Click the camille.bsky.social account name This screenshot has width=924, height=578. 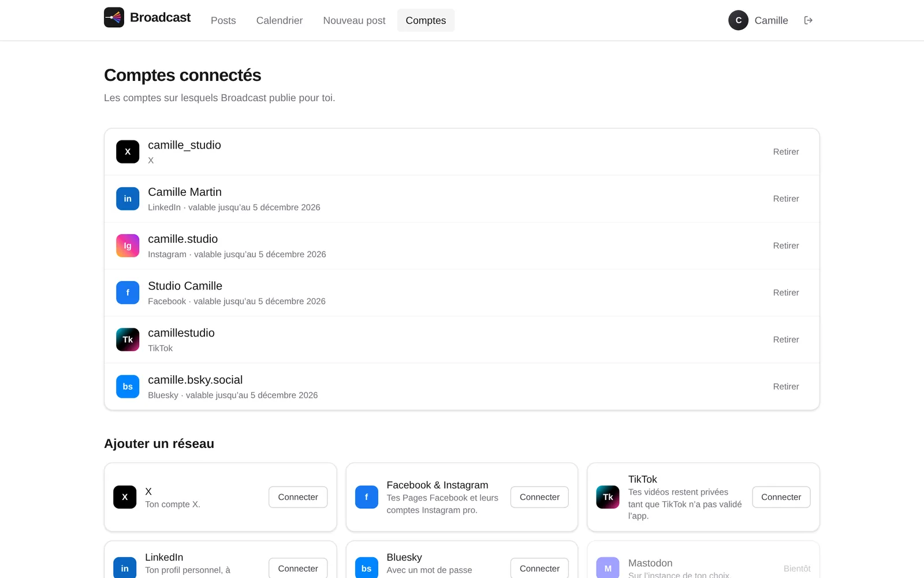[x=195, y=380]
